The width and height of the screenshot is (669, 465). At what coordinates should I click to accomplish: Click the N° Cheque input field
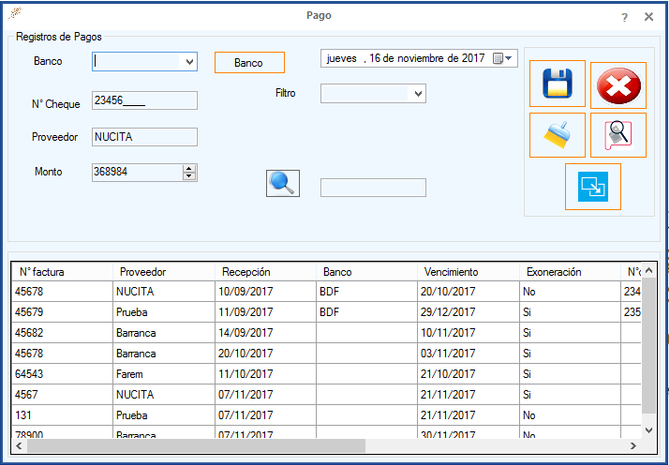[144, 100]
